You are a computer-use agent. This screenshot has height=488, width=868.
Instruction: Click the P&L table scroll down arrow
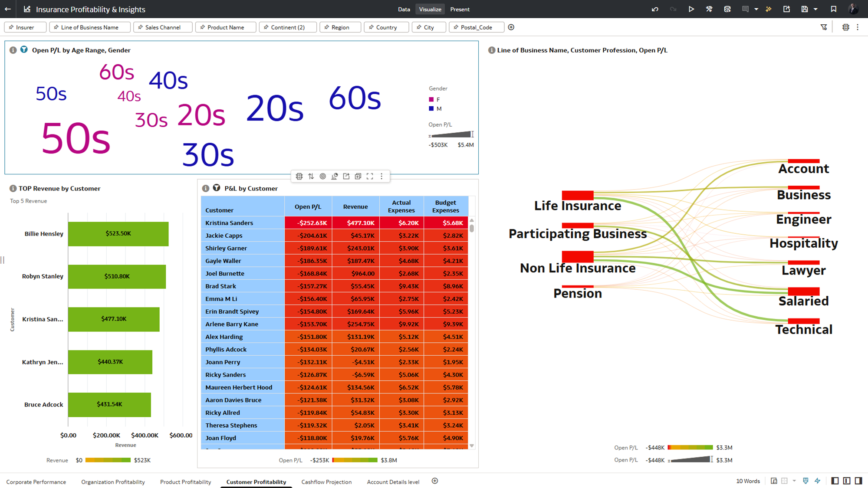pyautogui.click(x=472, y=446)
